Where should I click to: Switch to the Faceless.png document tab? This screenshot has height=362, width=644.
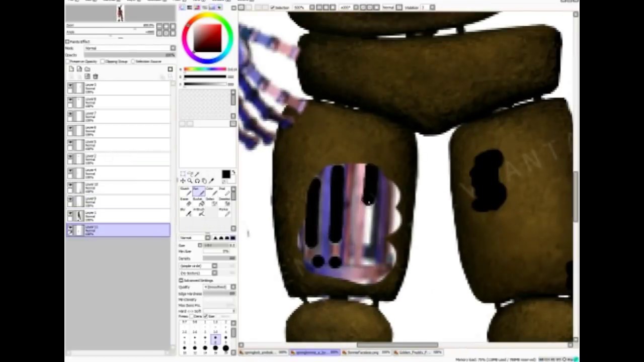pyautogui.click(x=366, y=352)
